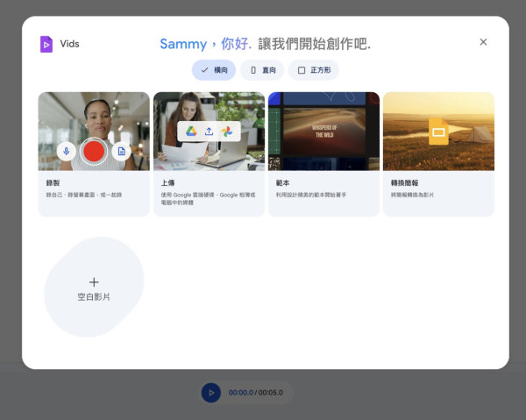This screenshot has width=526, height=420.
Task: Click the 轉換簡報 card title
Action: click(404, 183)
